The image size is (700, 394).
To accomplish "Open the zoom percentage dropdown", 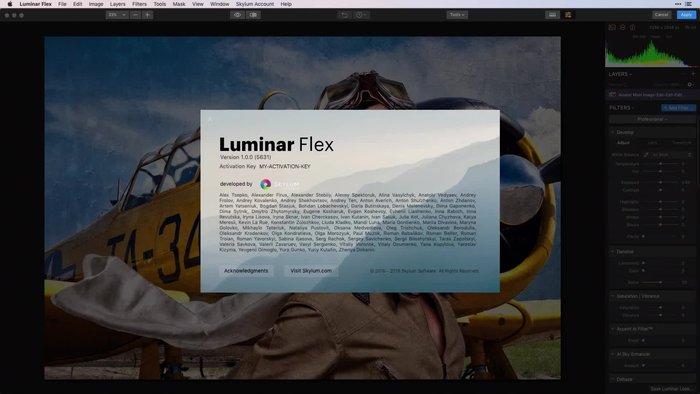I will pos(117,15).
